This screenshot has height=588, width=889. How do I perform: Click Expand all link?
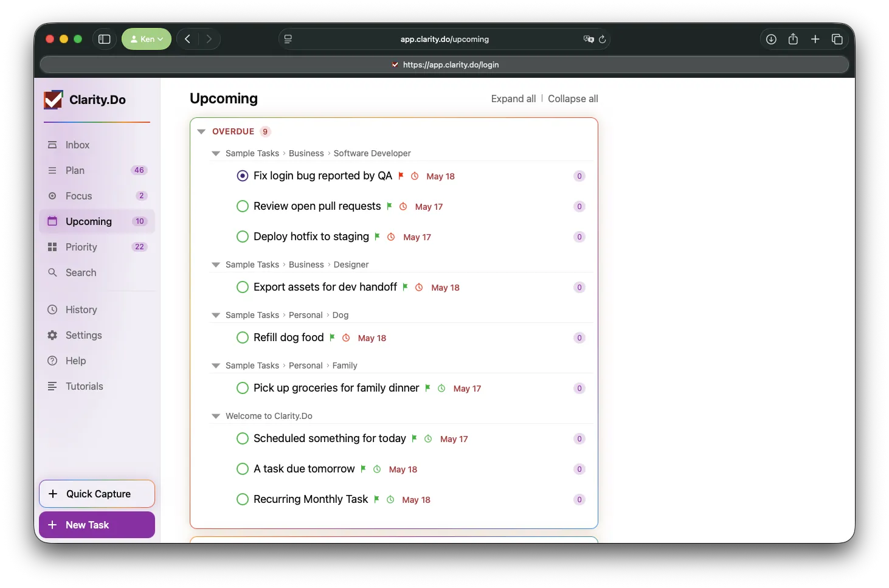(513, 99)
